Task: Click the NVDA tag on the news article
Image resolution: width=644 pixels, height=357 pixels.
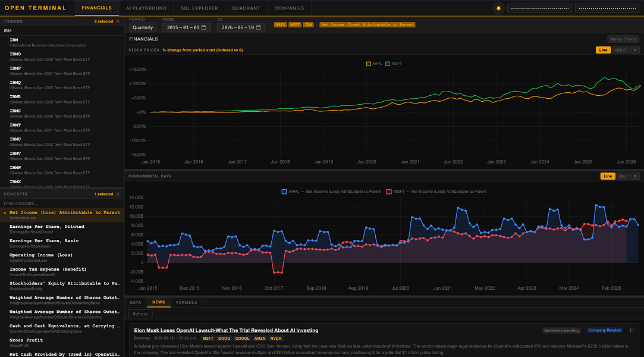Action: point(275,339)
